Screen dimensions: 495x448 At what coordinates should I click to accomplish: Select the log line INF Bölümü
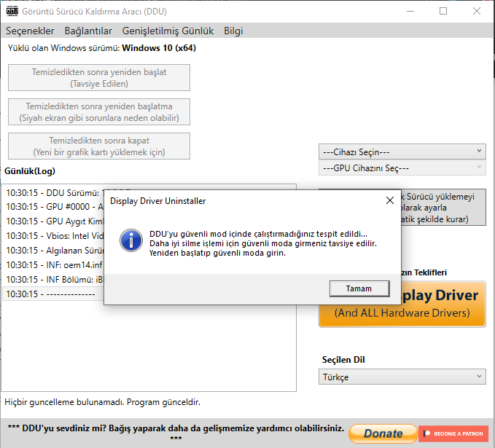55,280
